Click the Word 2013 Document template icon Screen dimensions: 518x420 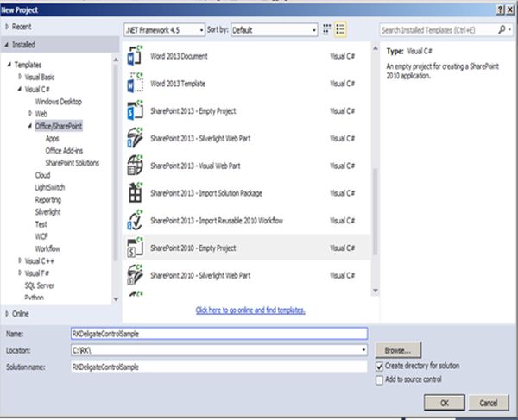(x=136, y=56)
